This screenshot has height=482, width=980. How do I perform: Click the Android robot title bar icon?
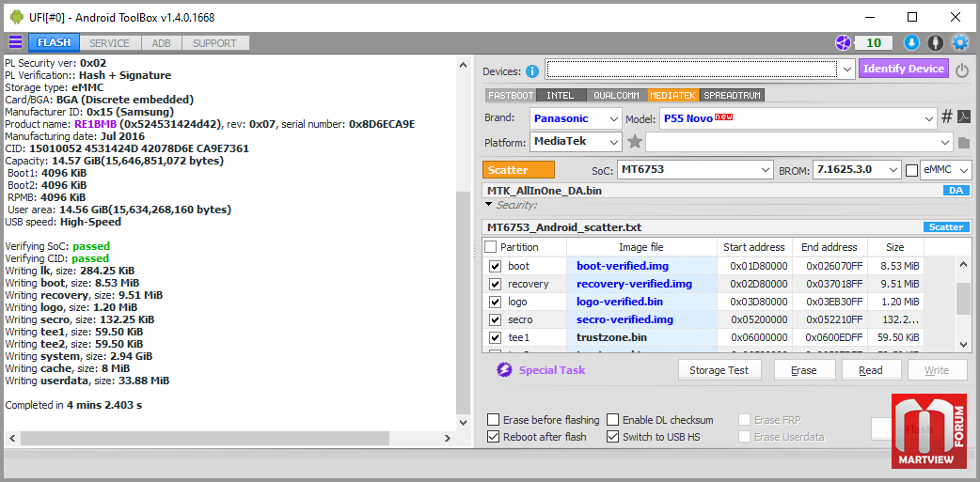click(x=16, y=17)
